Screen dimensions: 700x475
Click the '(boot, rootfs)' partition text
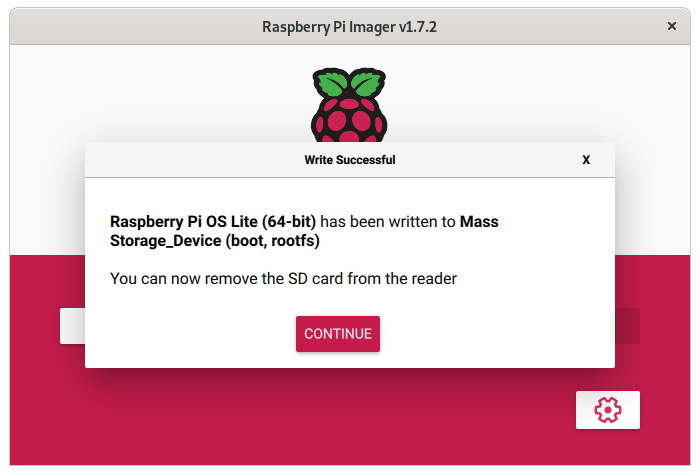click(x=273, y=241)
